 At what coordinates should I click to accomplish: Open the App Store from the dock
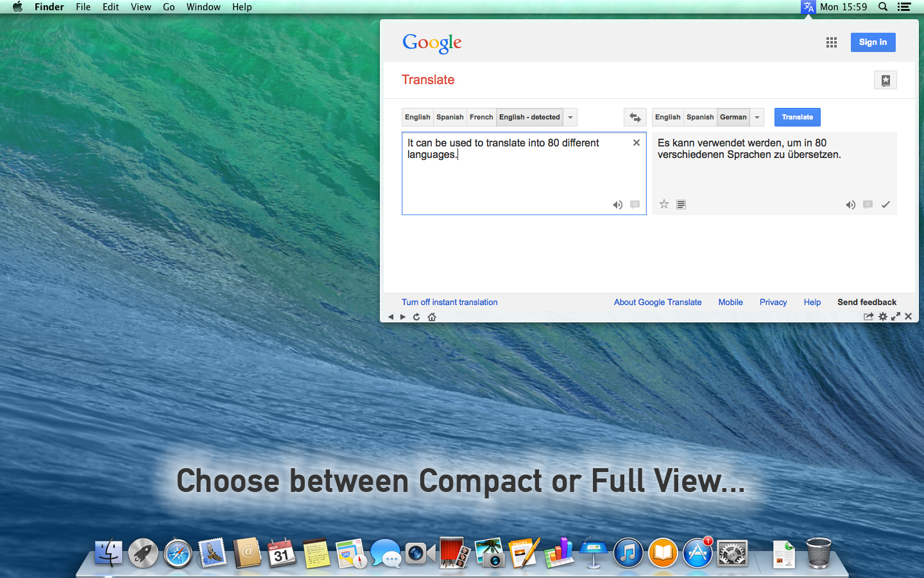coord(697,554)
